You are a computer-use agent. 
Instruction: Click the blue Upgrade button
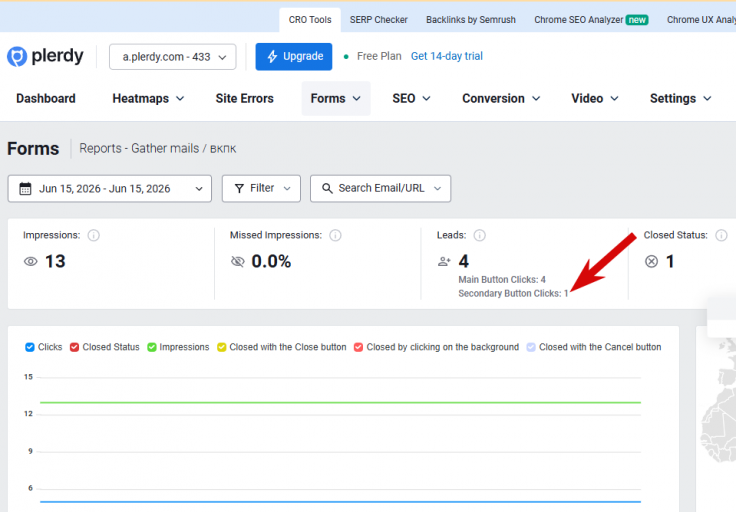point(294,57)
